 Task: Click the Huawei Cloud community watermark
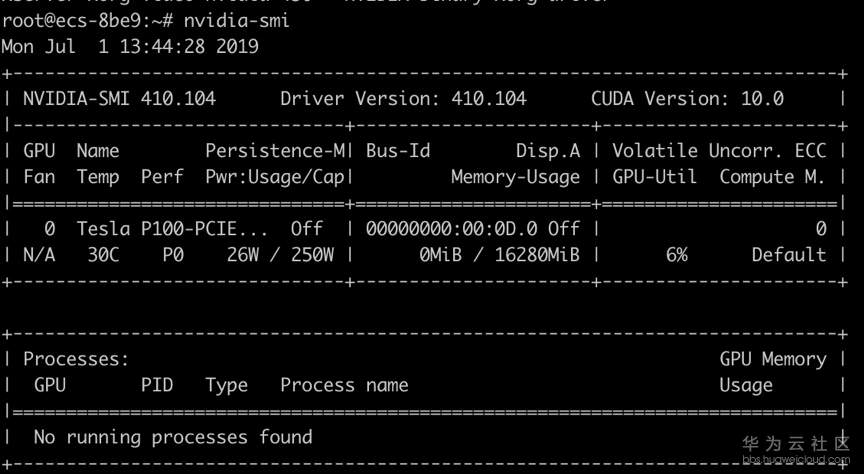(796, 447)
